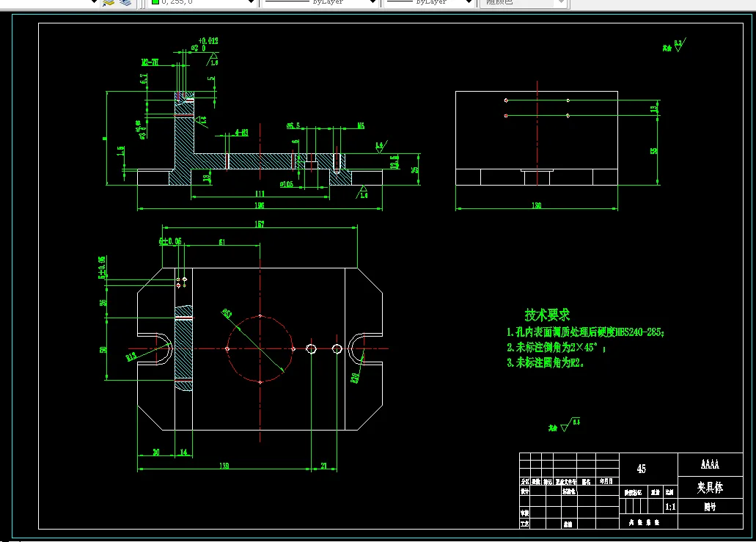Screen dimensions: 756x542
Task: Click the green color swatch in the color control
Action: [x=155, y=2]
